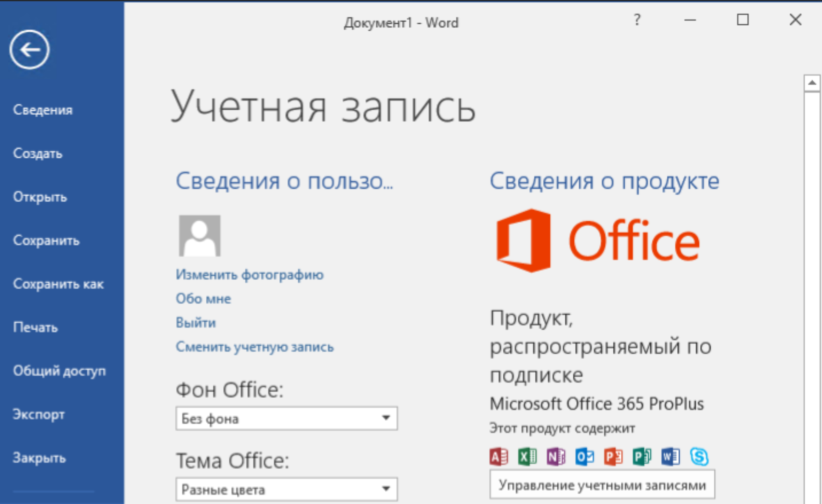822x504 pixels.
Task: Click the Excel app icon
Action: click(x=527, y=457)
